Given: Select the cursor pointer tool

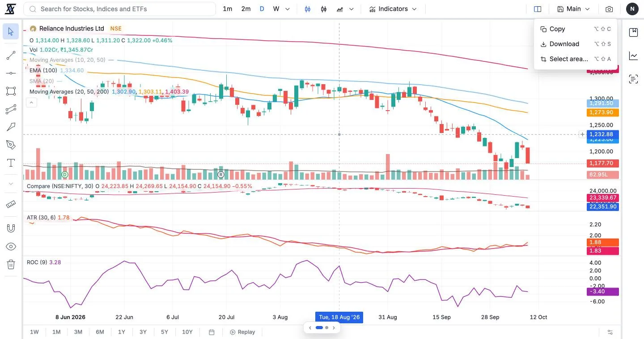Looking at the screenshot, I should (11, 31).
